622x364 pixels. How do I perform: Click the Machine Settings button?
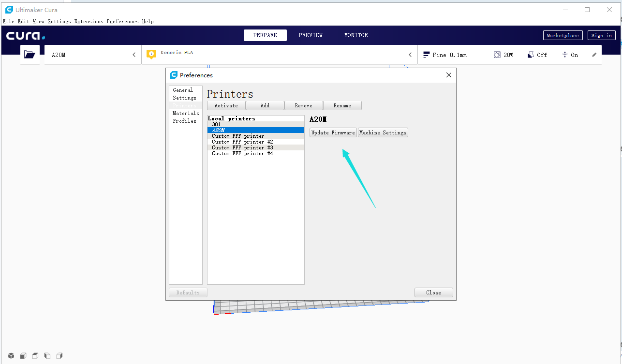pos(383,132)
